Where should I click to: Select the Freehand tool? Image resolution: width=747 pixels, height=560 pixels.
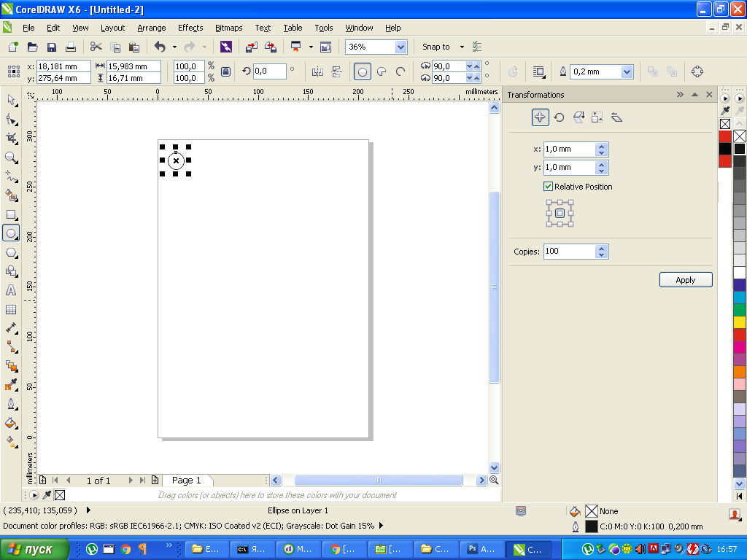[x=12, y=176]
